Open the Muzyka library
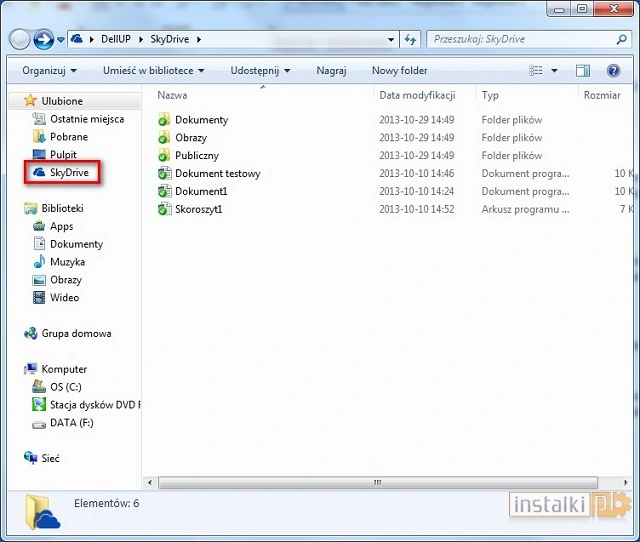 (67, 262)
